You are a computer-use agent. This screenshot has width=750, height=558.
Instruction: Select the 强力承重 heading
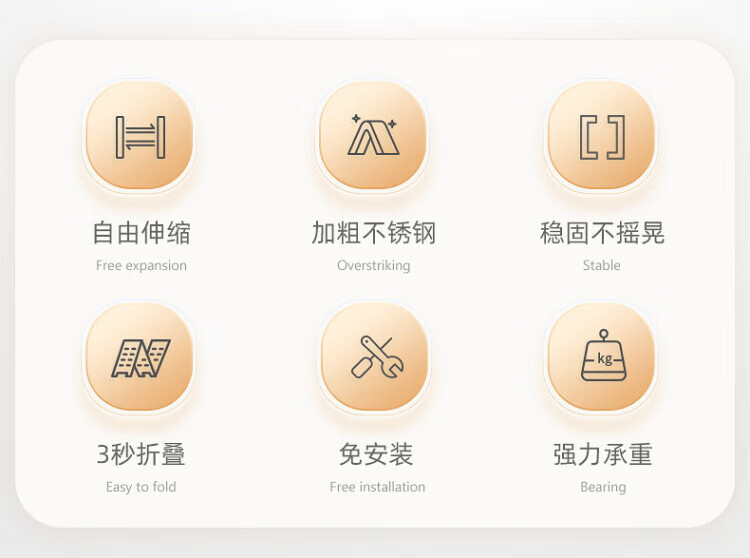coord(603,454)
